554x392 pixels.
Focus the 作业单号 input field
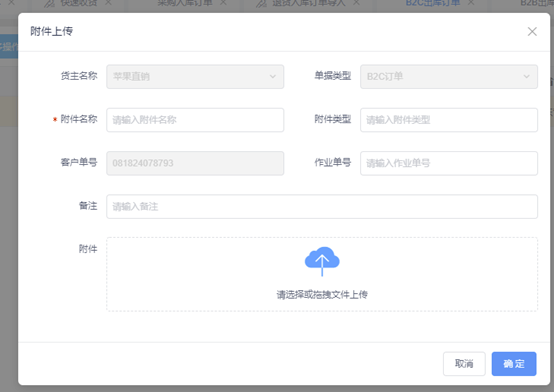[449, 163]
